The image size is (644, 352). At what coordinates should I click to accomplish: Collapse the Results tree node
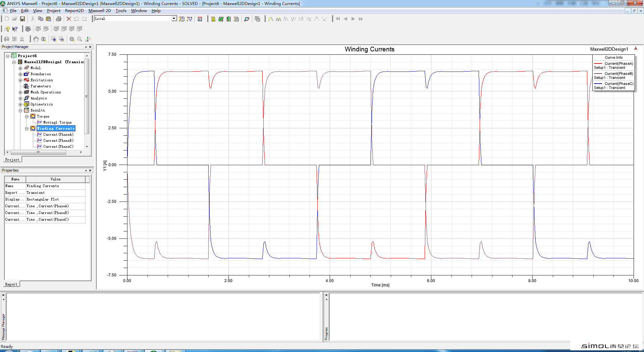(x=20, y=110)
